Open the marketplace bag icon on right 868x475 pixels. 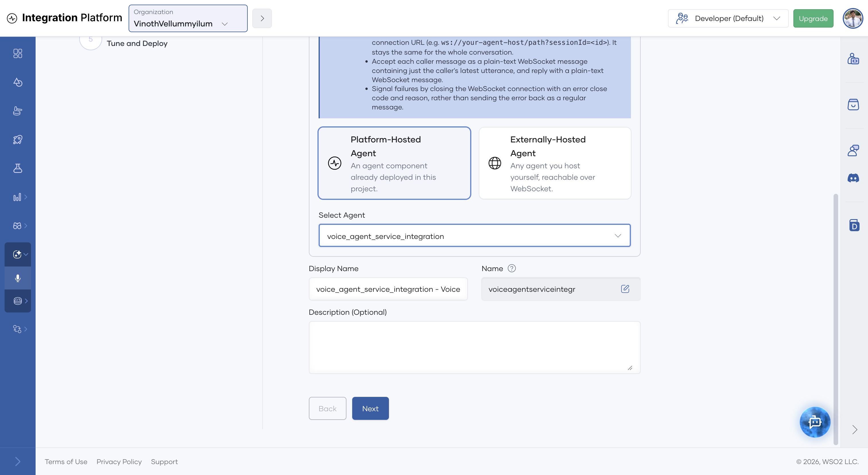[x=853, y=105]
